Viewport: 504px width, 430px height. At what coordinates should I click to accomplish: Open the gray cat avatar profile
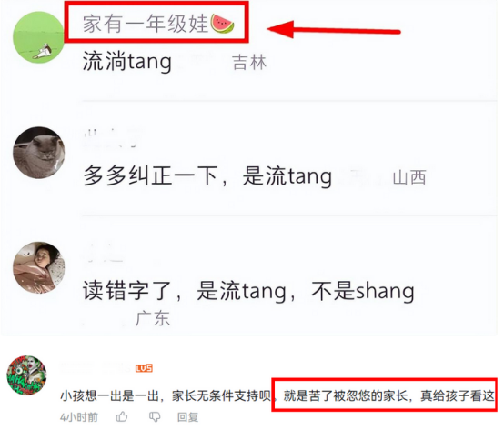pos(38,153)
